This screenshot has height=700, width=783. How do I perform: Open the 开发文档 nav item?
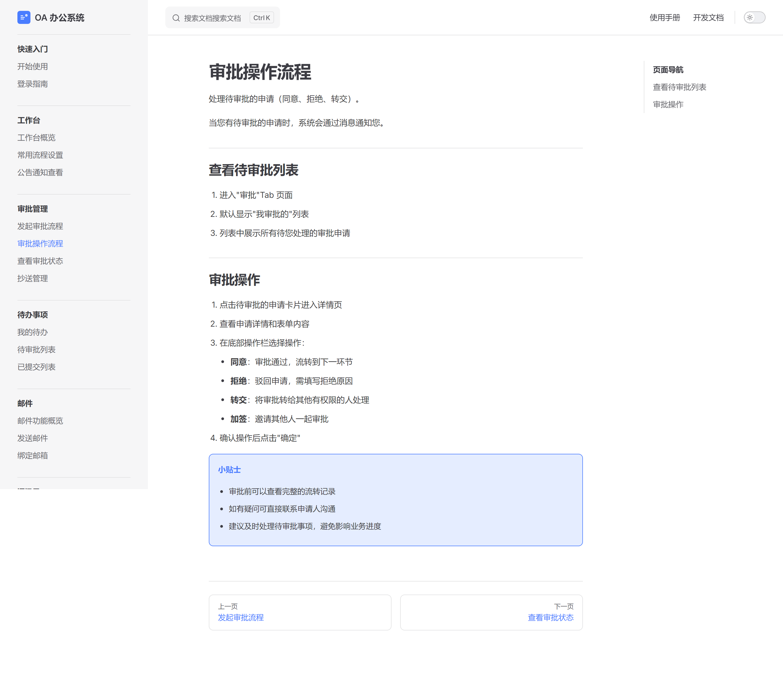pyautogui.click(x=708, y=17)
